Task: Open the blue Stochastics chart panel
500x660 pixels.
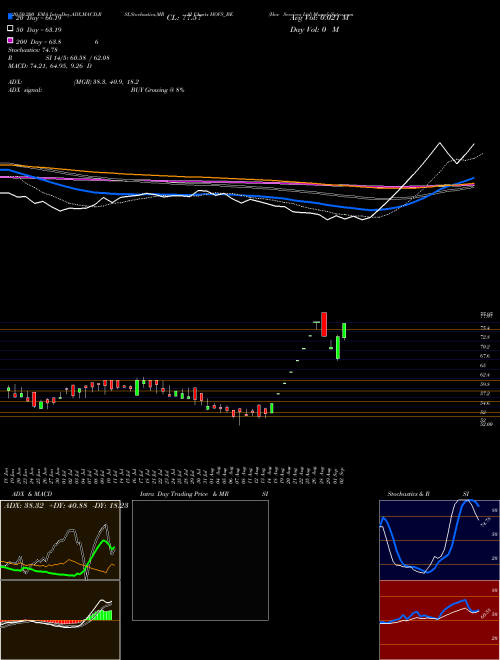Action: (439, 540)
